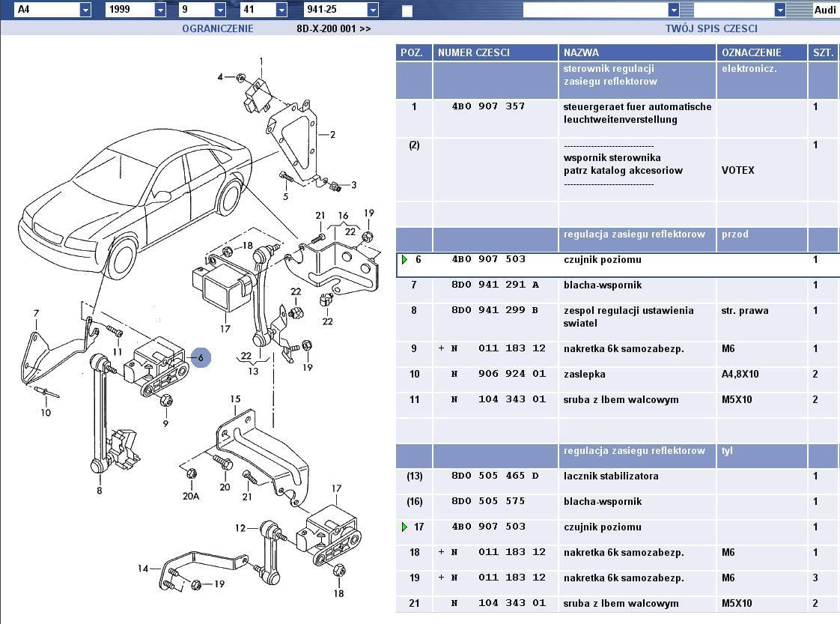This screenshot has height=624, width=840.
Task: Click callout number 14 in the diagram
Action: click(x=142, y=569)
